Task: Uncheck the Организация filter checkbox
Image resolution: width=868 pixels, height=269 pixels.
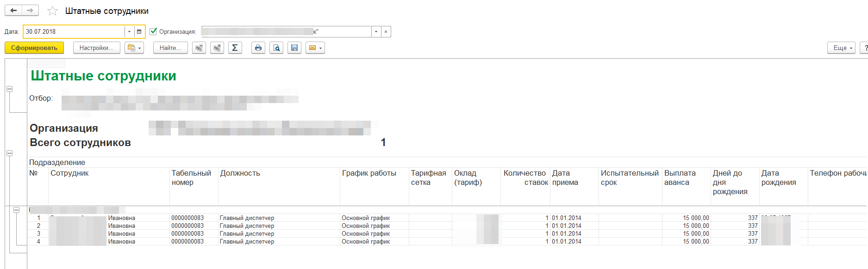Action: 154,31
